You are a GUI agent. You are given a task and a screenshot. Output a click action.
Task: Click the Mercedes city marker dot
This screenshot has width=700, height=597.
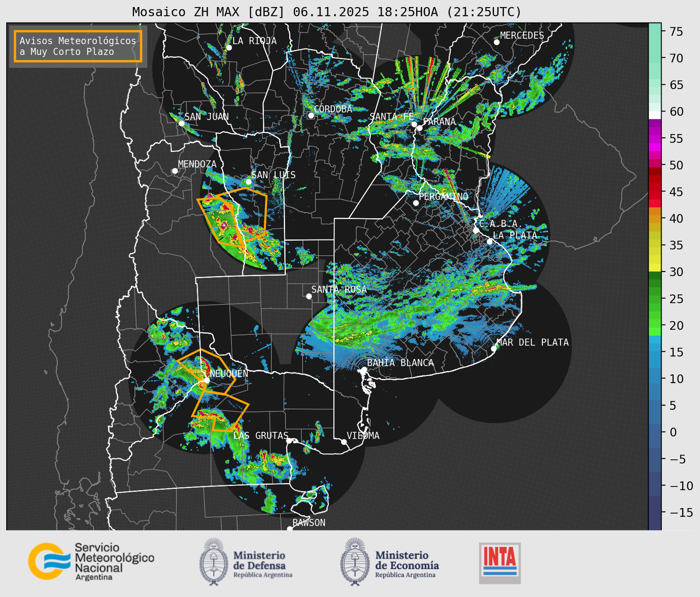point(497,42)
